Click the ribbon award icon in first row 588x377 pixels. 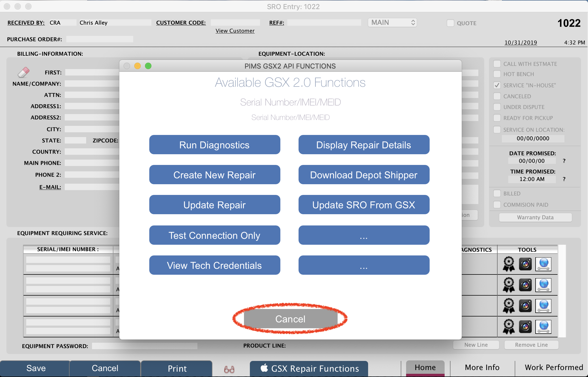click(509, 264)
